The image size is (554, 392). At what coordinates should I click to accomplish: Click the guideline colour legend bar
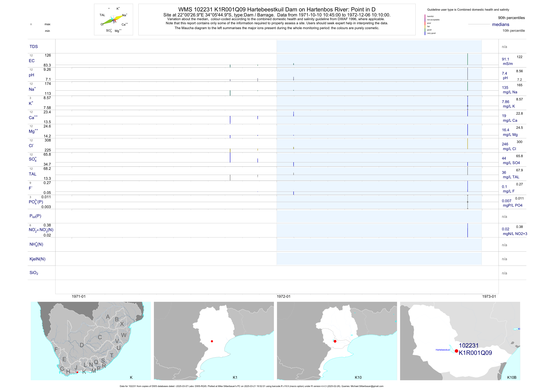[425, 25]
